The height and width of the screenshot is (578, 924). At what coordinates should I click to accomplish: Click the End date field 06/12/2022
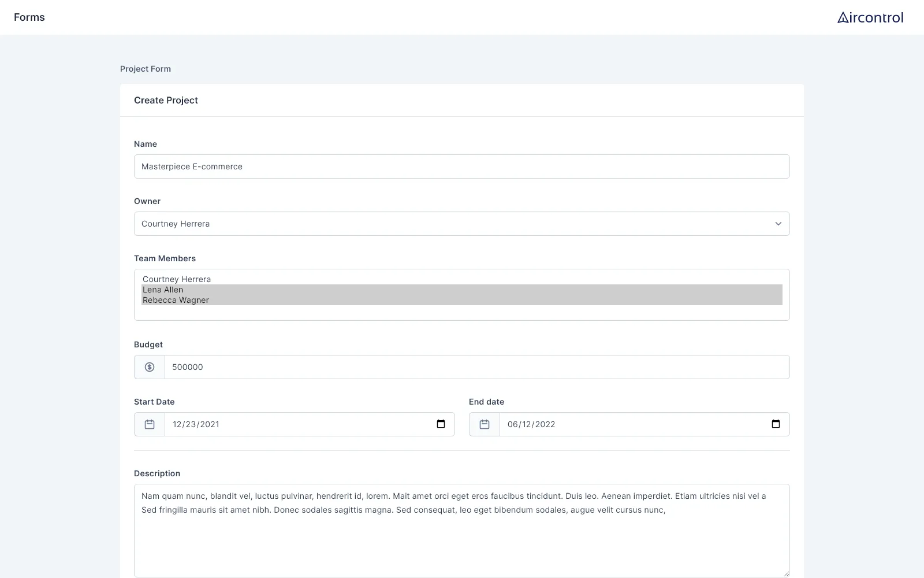click(x=644, y=424)
